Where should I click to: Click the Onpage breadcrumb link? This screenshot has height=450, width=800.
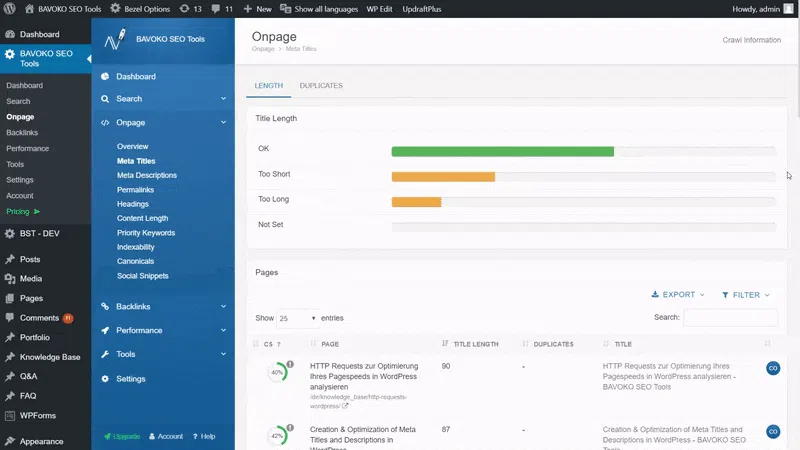(263, 49)
